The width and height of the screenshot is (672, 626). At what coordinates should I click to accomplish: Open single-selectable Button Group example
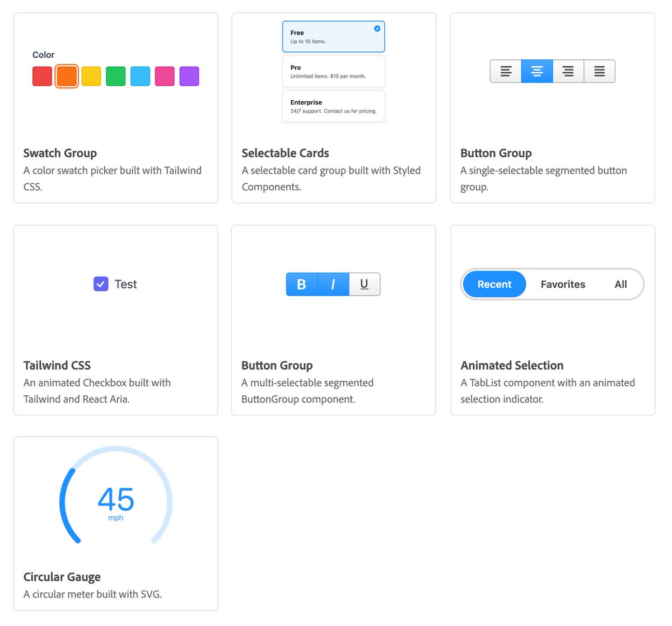tap(553, 108)
